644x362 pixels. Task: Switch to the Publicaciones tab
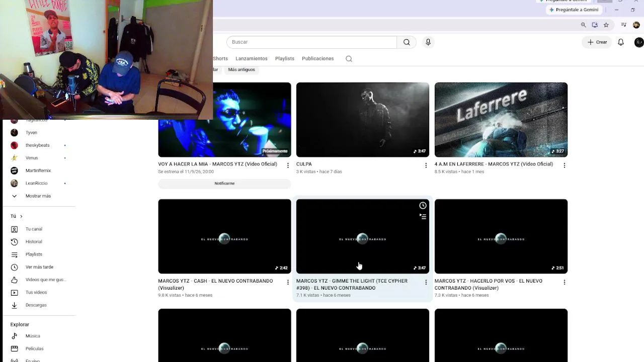click(x=318, y=59)
